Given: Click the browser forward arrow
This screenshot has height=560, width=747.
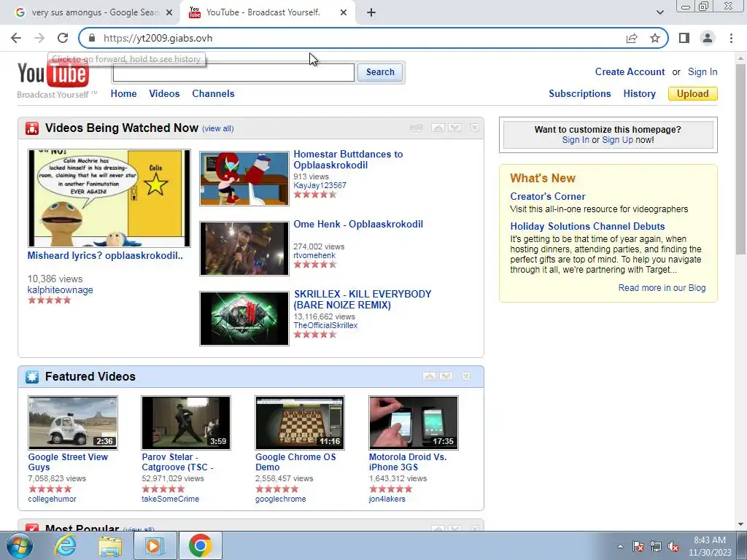Looking at the screenshot, I should pyautogui.click(x=39, y=38).
